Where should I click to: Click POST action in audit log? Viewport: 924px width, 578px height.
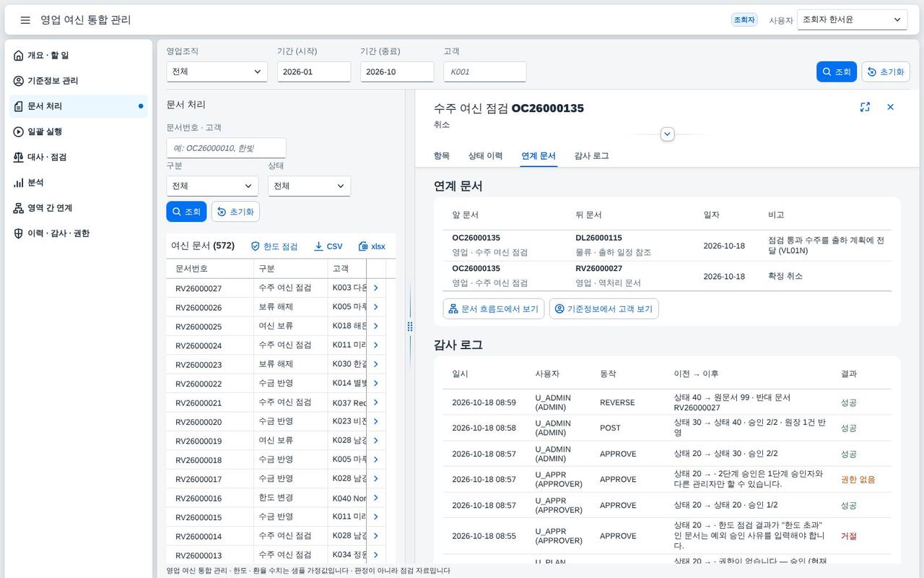610,428
